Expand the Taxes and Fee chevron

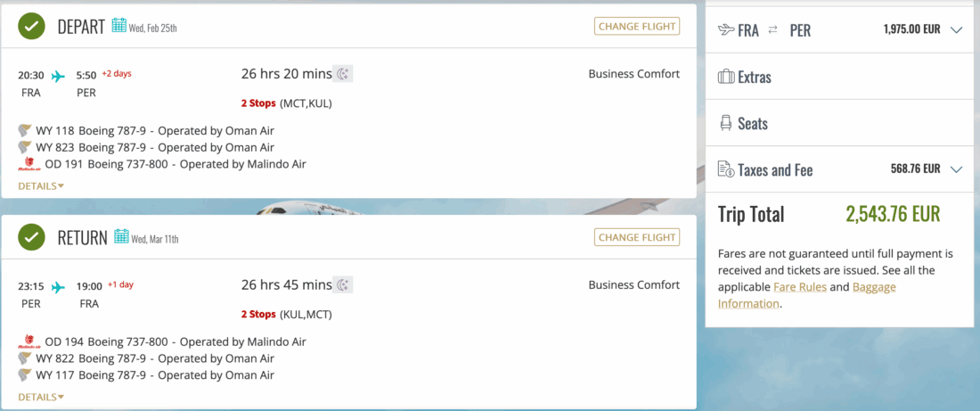pos(957,169)
